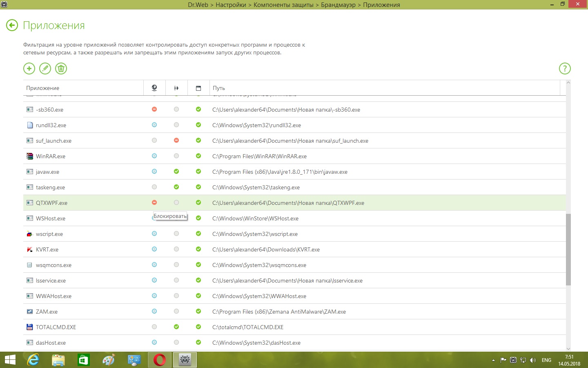The width and height of the screenshot is (588, 368).
Task: Click the Путь column header
Action: tap(219, 88)
